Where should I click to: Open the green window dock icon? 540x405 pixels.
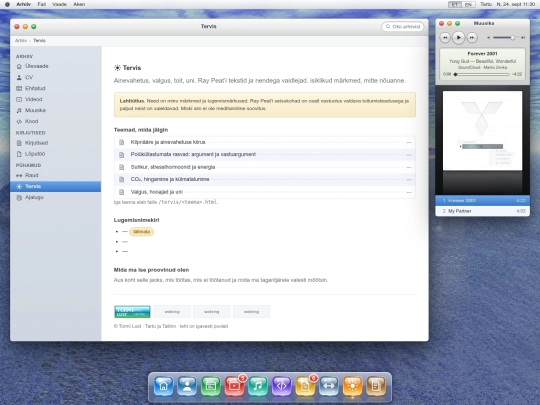click(x=211, y=386)
